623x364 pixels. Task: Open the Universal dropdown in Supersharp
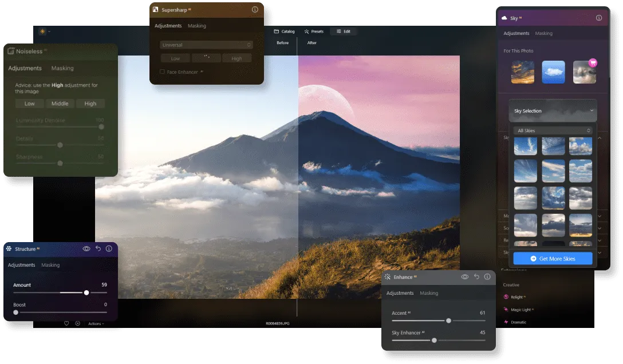pyautogui.click(x=206, y=45)
